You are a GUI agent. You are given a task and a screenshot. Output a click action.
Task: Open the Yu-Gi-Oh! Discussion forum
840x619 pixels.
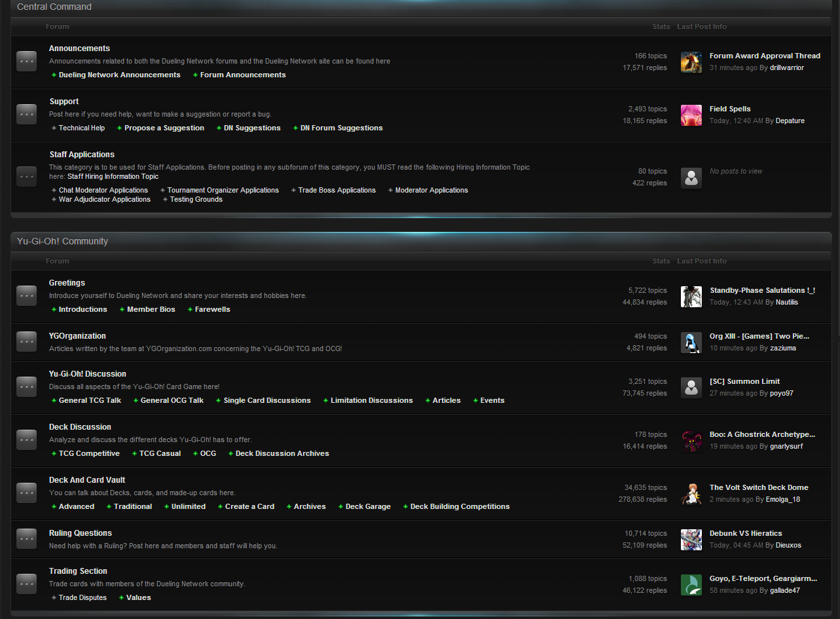click(x=88, y=374)
